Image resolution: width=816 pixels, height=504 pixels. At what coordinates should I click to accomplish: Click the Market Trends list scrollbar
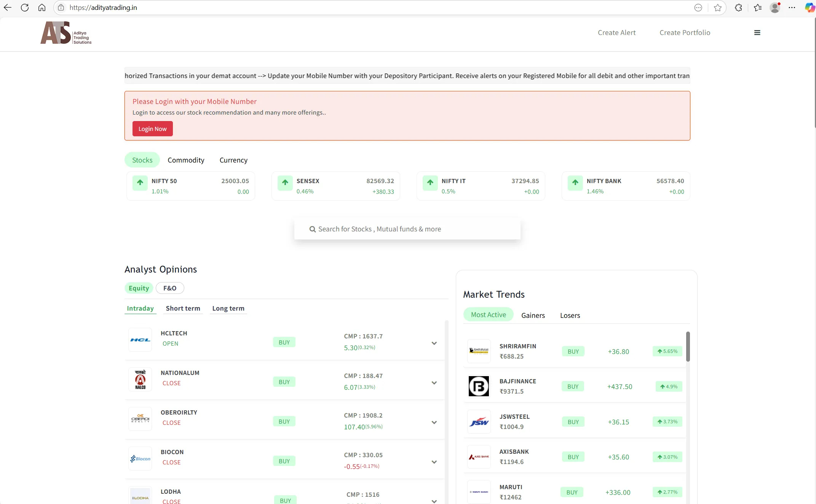(688, 346)
